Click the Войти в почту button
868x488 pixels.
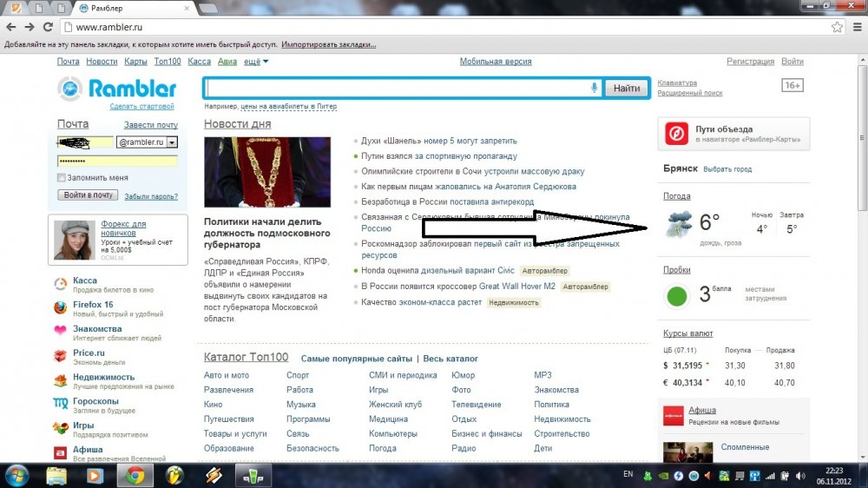point(88,195)
